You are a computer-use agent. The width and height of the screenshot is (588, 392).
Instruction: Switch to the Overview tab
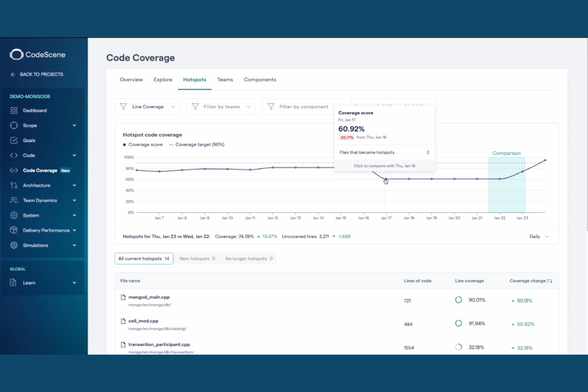point(131,79)
